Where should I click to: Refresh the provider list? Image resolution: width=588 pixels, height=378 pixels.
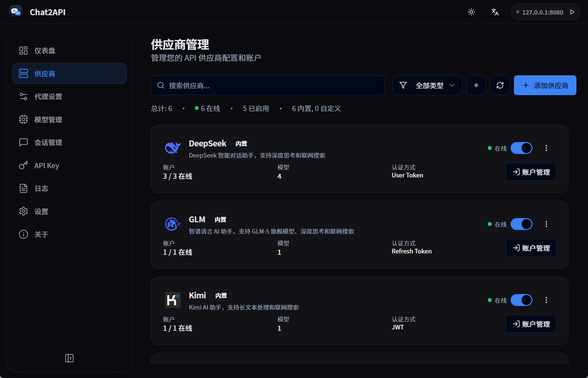pos(500,85)
